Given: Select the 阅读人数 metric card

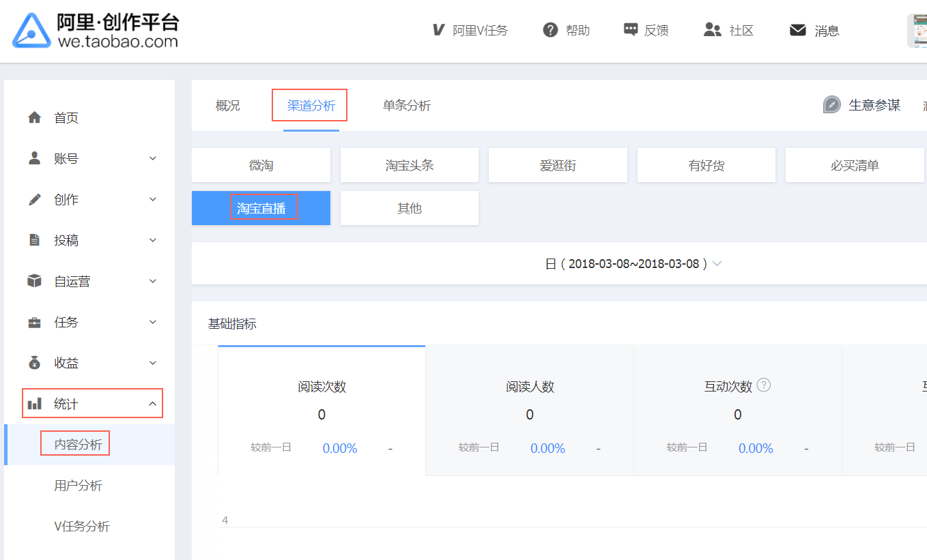Looking at the screenshot, I should [530, 411].
